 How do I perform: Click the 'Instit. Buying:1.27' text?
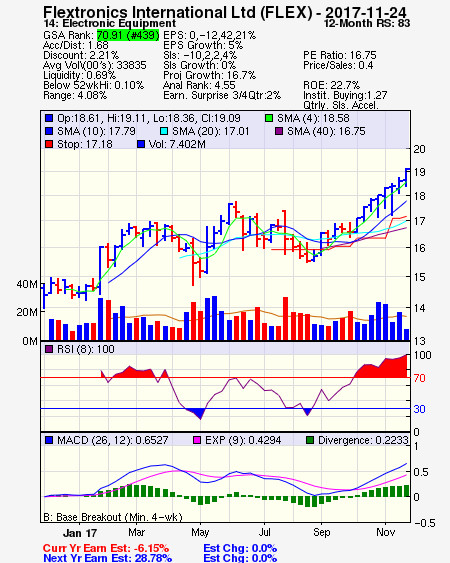[x=345, y=96]
